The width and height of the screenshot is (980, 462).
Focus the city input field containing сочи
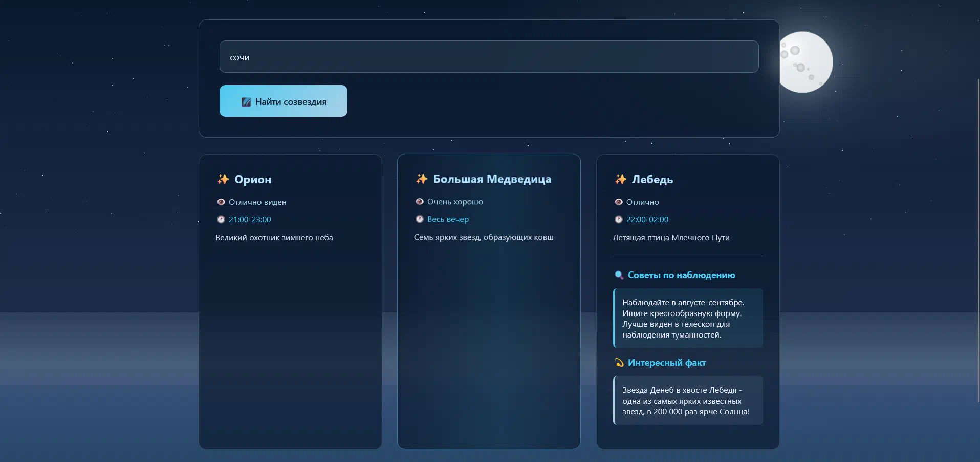tap(489, 57)
